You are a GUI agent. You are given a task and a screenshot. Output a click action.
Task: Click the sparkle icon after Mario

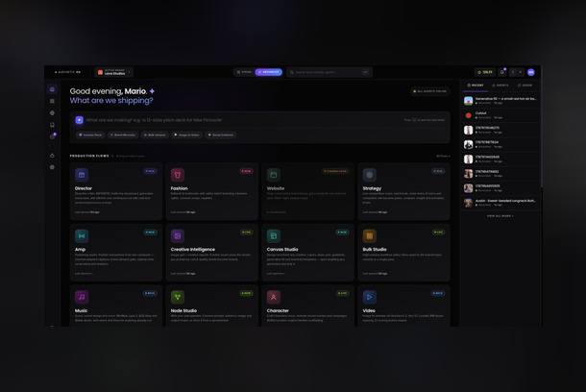[152, 91]
